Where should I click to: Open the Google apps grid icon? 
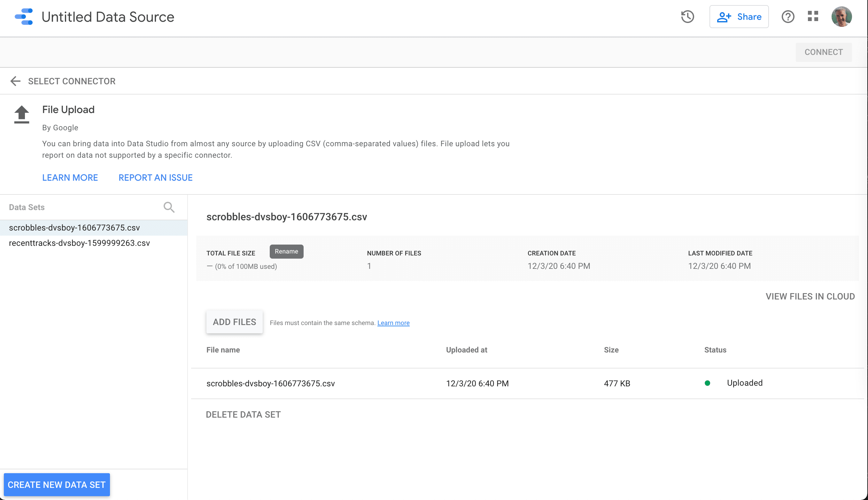coord(813,16)
